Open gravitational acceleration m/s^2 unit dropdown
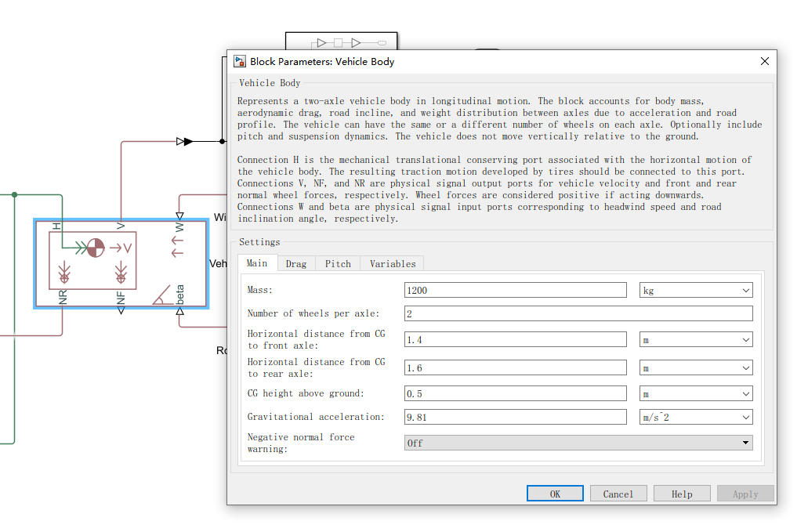The height and width of the screenshot is (532, 808). coord(696,417)
